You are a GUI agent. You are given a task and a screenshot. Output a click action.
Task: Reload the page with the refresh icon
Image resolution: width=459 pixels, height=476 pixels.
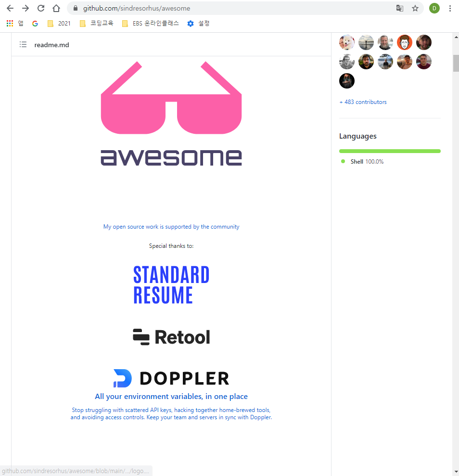click(41, 8)
